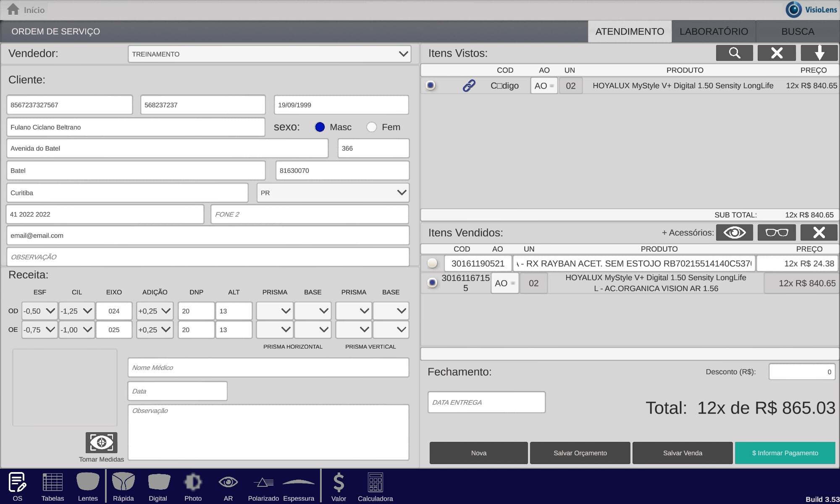Open AO dropdown on sold HOYALUX item
The width and height of the screenshot is (840, 504).
coord(505,283)
